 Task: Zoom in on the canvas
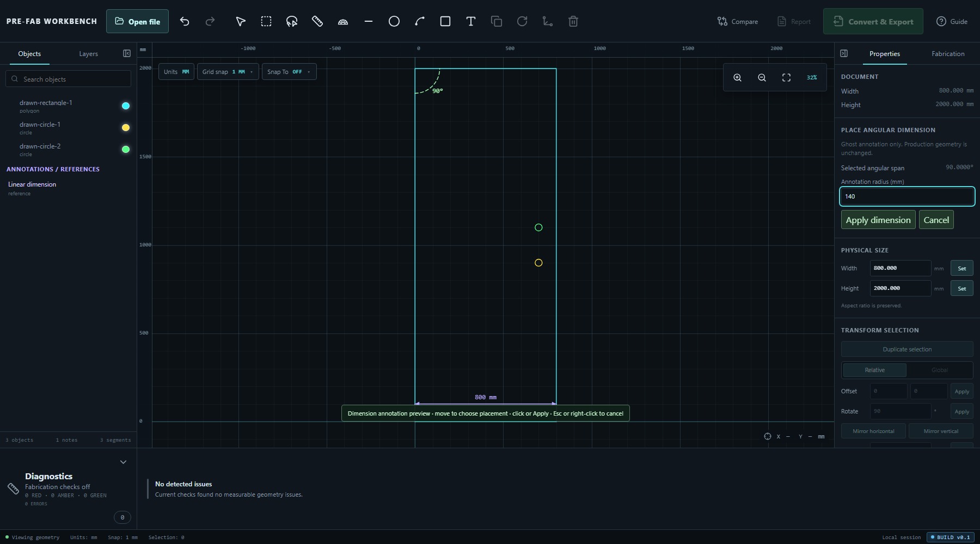click(x=737, y=78)
